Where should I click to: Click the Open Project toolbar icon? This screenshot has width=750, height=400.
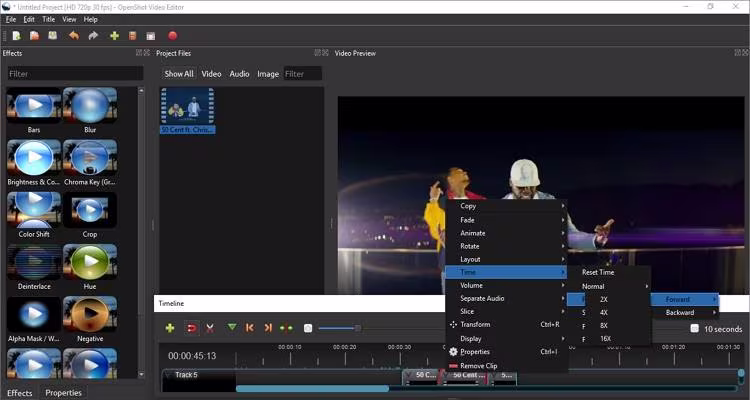coord(34,36)
